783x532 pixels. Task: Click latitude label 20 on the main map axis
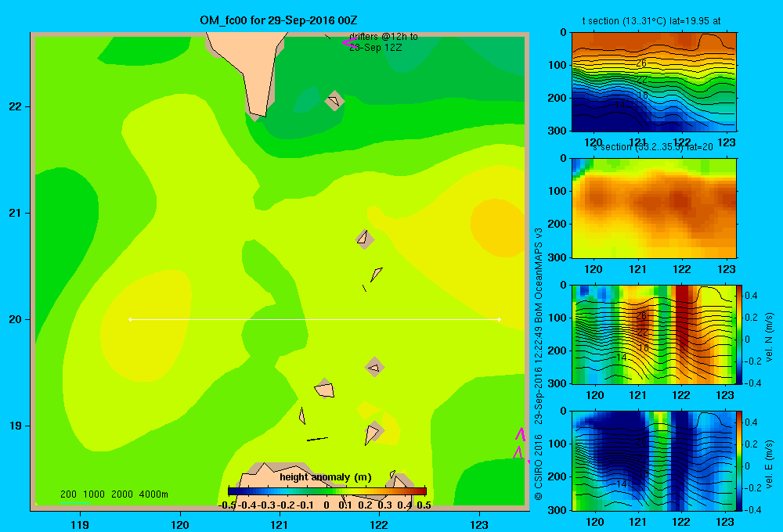click(x=16, y=319)
